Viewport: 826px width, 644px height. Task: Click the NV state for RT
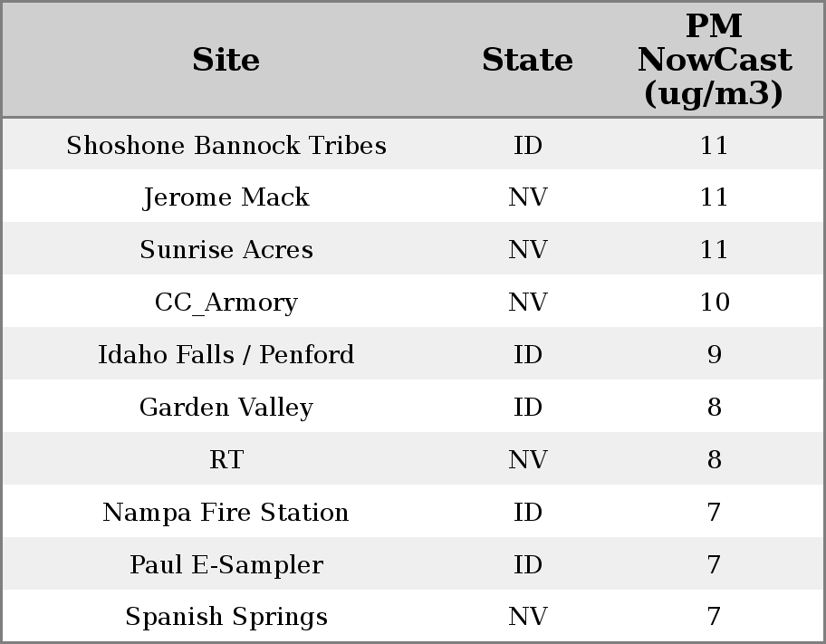[527, 460]
